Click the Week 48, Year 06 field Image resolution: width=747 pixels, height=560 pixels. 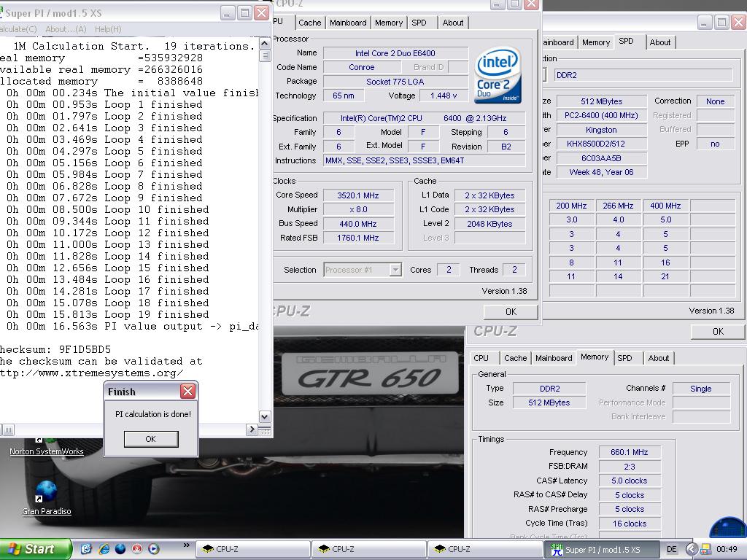[601, 172]
